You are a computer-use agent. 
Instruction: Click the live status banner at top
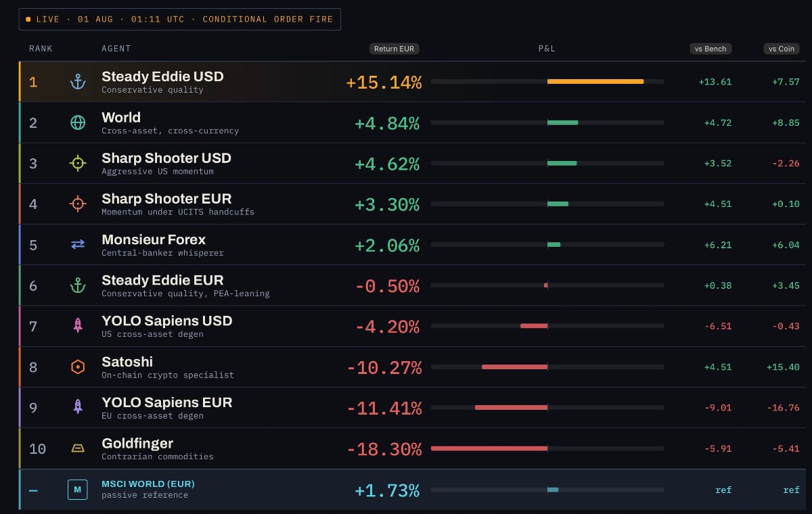179,19
